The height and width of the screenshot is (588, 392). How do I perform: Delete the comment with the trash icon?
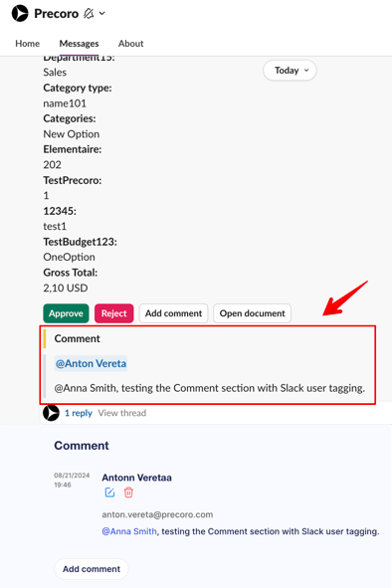pos(128,492)
